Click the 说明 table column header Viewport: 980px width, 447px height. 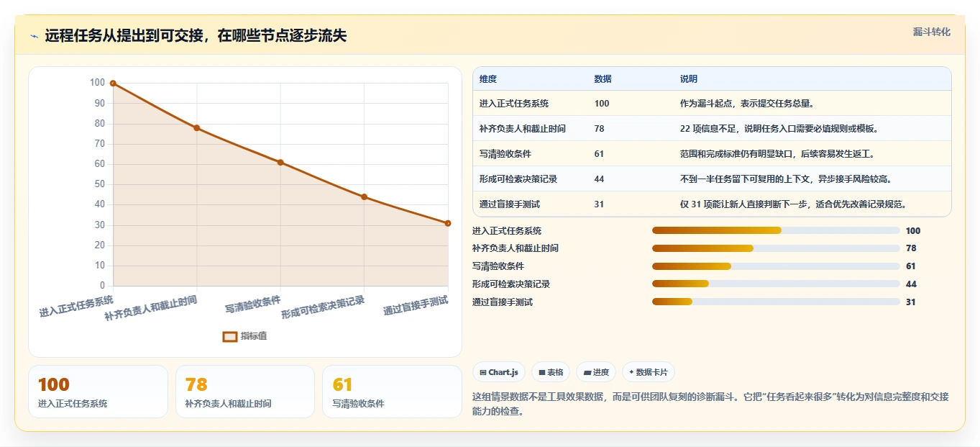point(689,79)
